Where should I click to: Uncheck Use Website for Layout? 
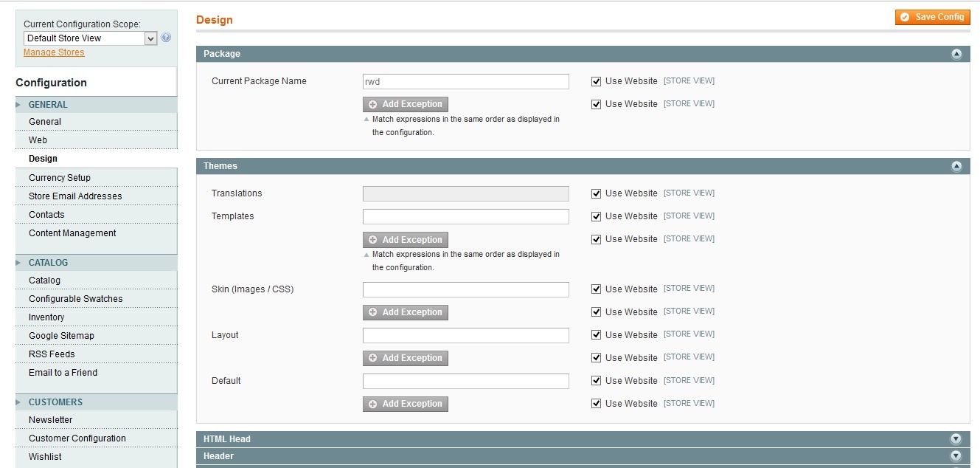pos(596,335)
